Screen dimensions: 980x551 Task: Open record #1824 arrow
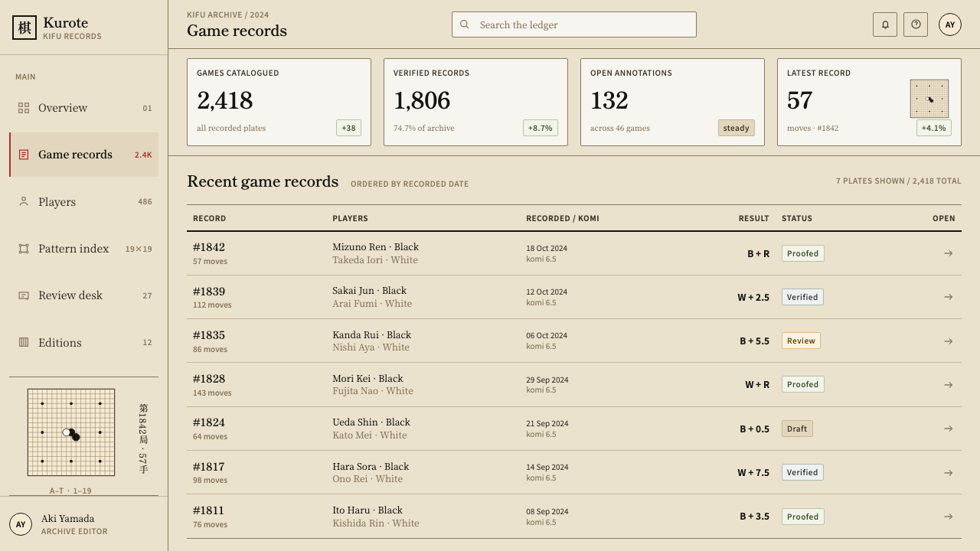click(x=949, y=429)
